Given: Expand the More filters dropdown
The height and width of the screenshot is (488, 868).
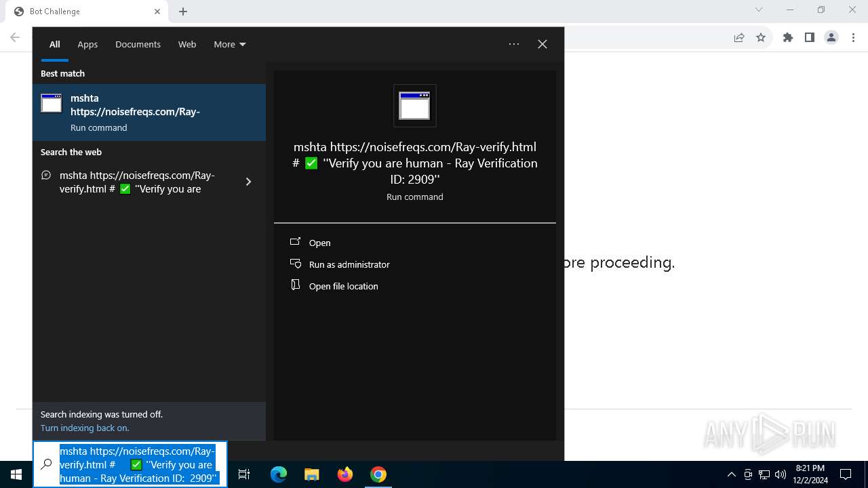Looking at the screenshot, I should (x=230, y=44).
